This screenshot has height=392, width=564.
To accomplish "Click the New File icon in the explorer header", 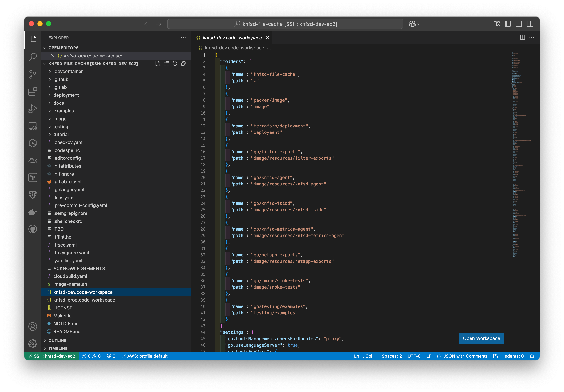I will tap(158, 64).
